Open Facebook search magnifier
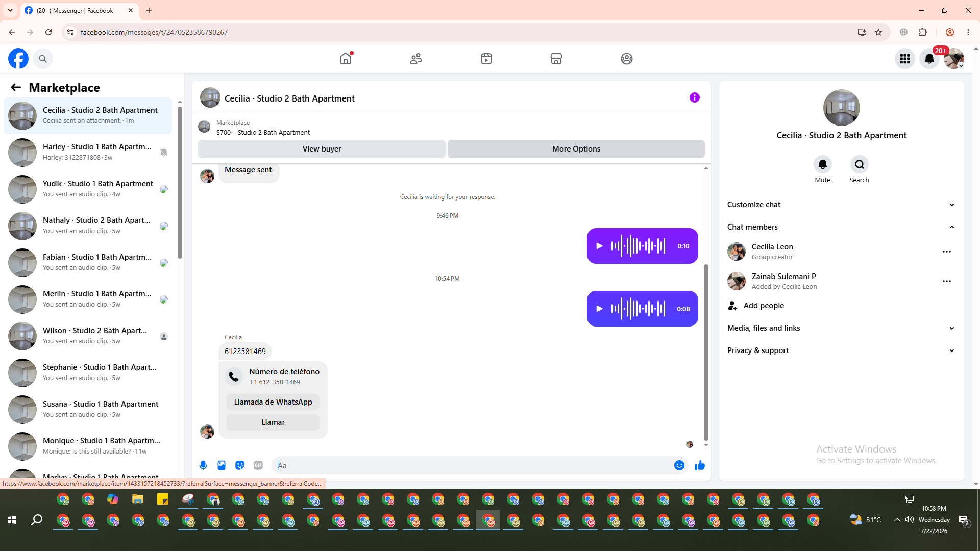 (x=43, y=59)
